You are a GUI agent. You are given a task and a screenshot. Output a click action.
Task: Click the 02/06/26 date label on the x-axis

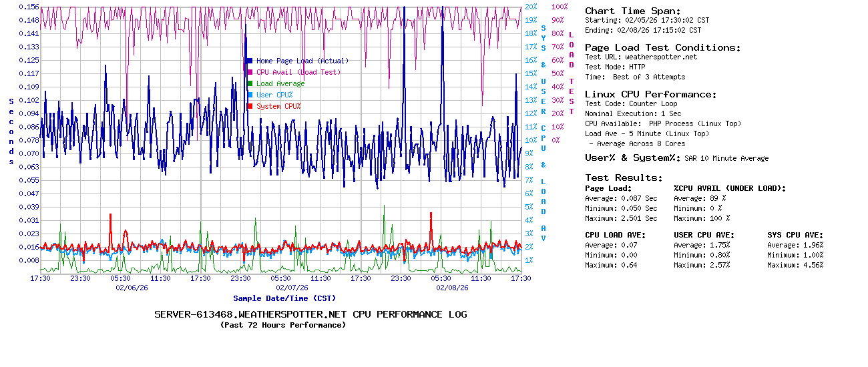132,288
